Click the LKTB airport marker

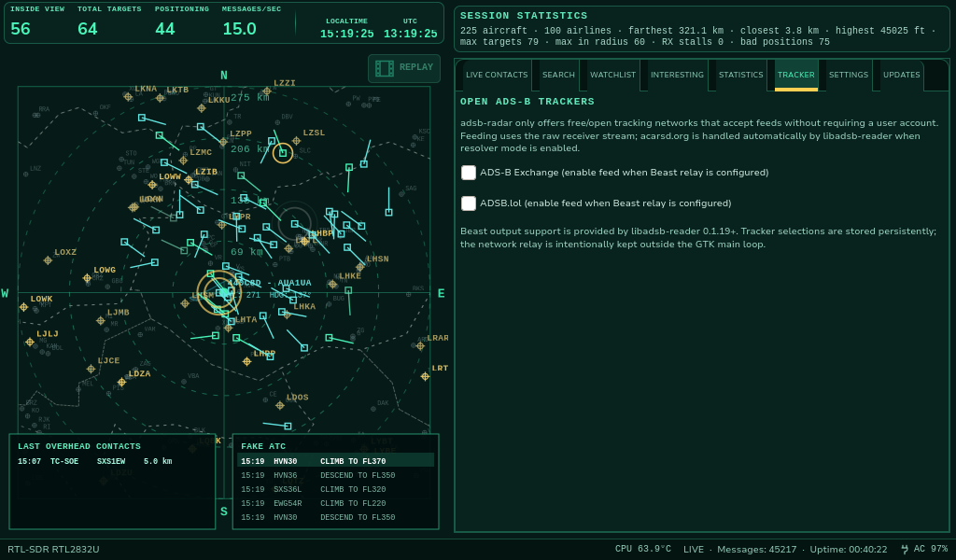[161, 98]
